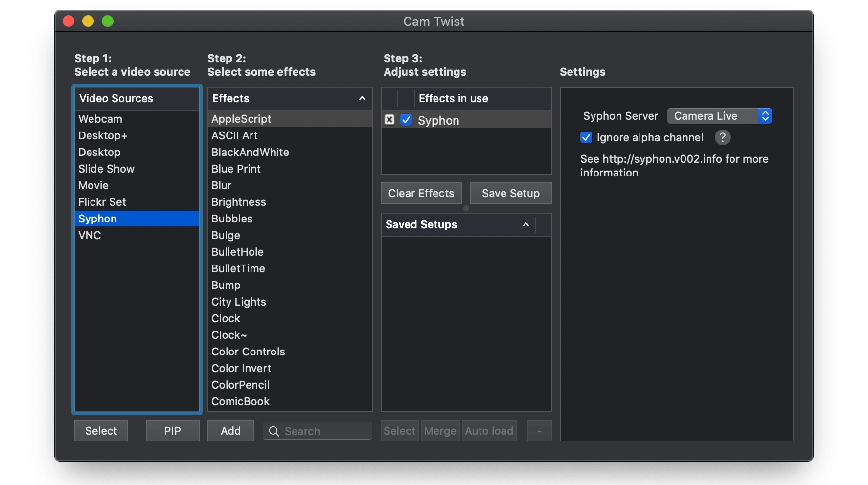Click the minus button to delete saved setup
This screenshot has height=485, width=868.
click(539, 431)
